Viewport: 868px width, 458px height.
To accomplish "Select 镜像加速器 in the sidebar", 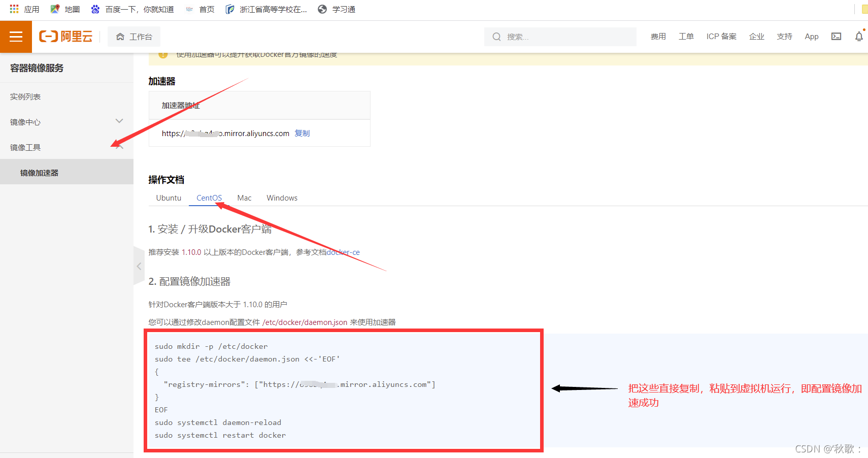I will (66, 173).
